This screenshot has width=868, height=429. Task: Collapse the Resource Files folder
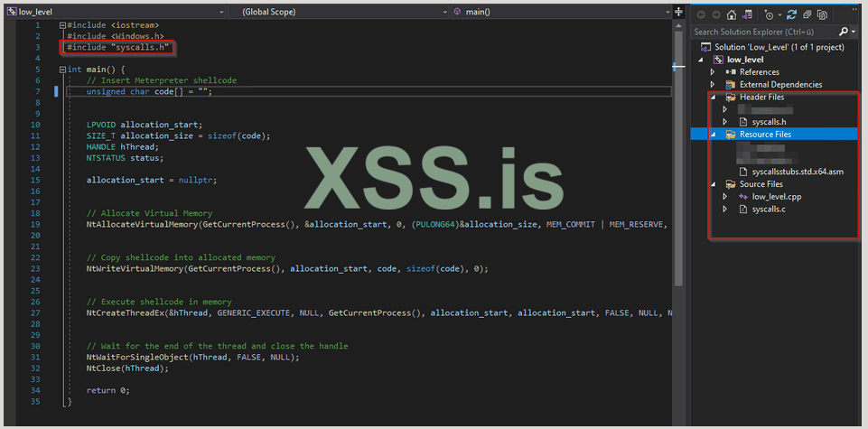coord(713,134)
